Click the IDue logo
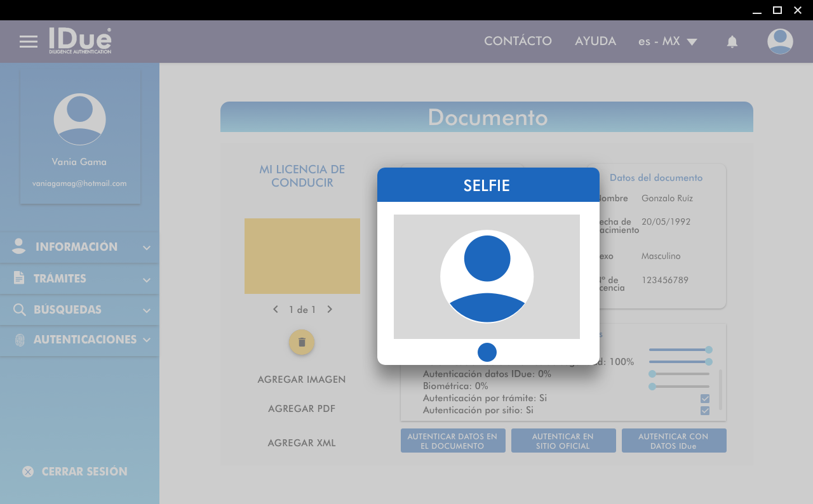Image resolution: width=813 pixels, height=504 pixels. pos(81,41)
